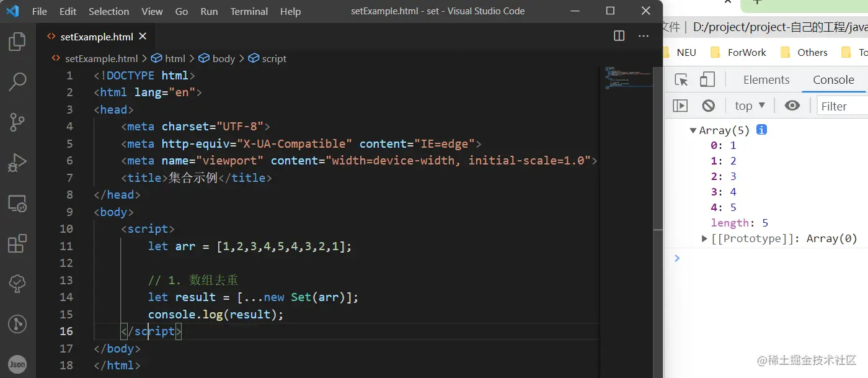Expand the [[Prototype]]: Array(0) entry
The image size is (868, 378).
tap(704, 238)
